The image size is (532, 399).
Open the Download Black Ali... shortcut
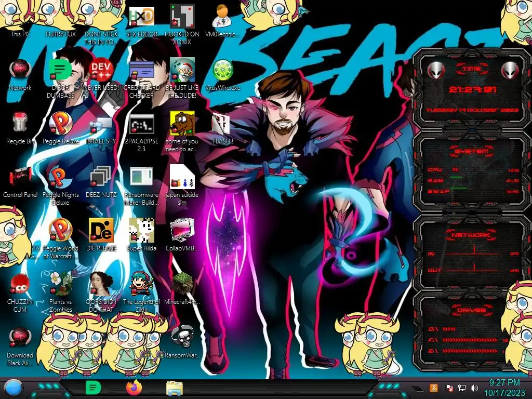[20, 337]
